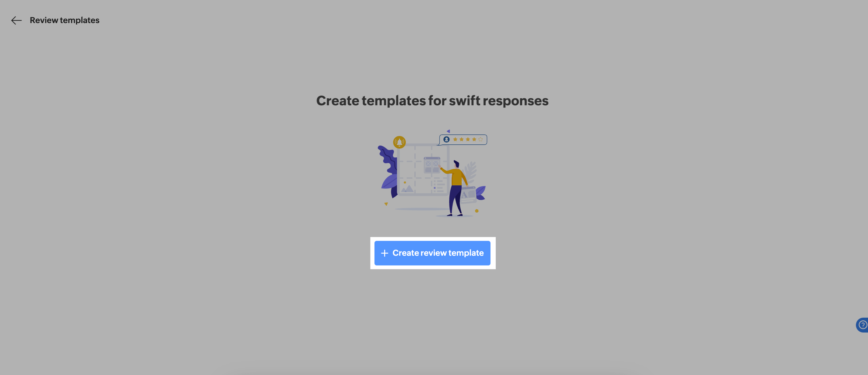Open the help question mark icon
The image size is (868, 375).
[863, 325]
